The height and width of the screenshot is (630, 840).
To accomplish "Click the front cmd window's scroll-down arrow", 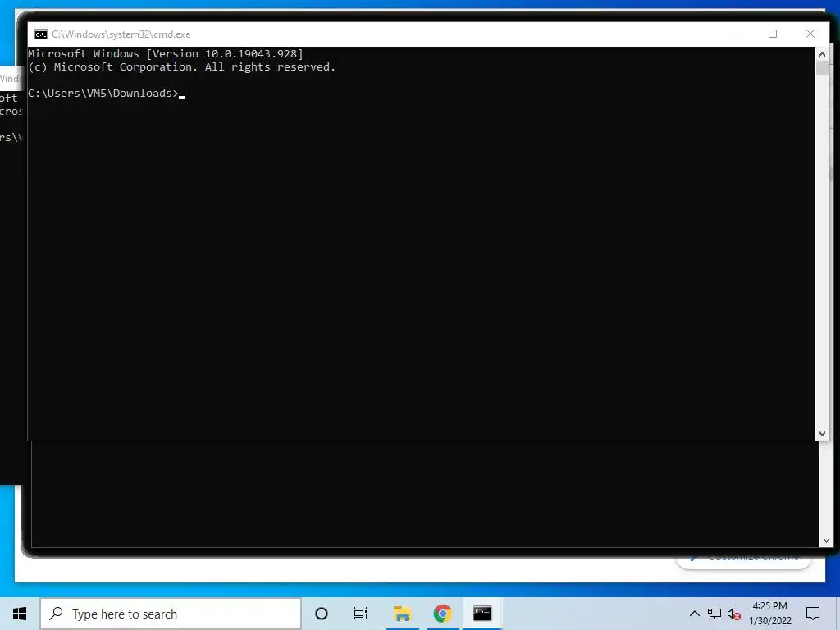I will coord(822,434).
